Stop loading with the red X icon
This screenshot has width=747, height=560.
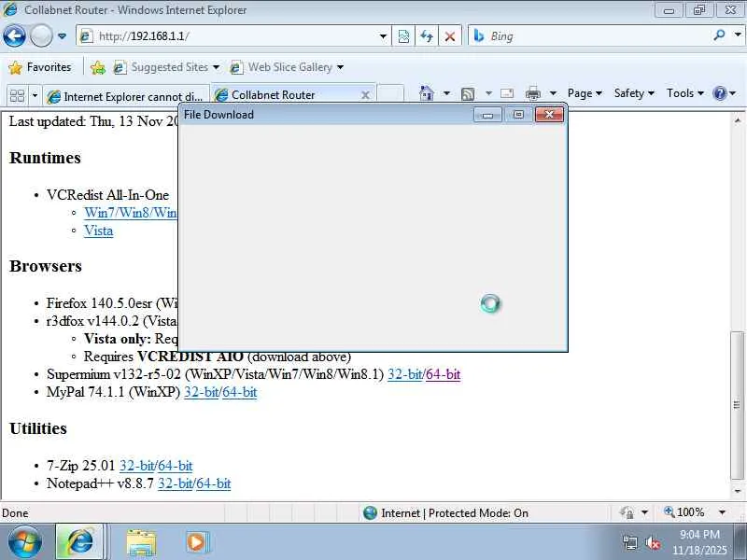click(450, 36)
